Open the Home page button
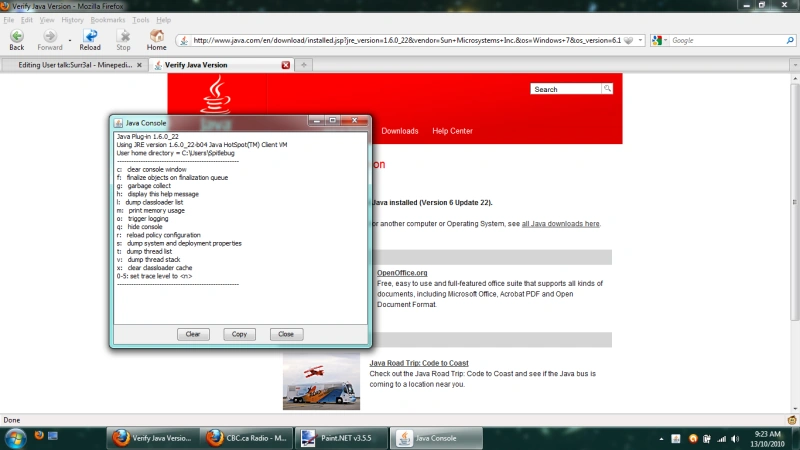 [157, 40]
